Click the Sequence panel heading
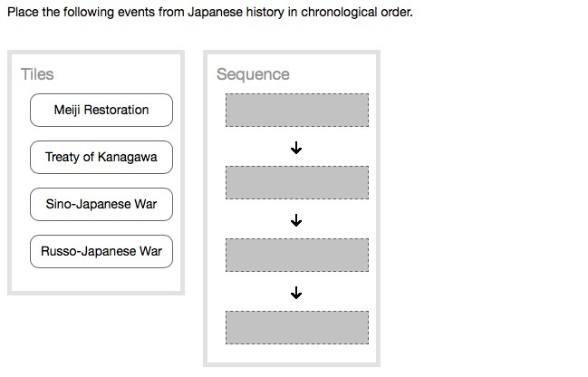588x377 pixels. click(253, 74)
